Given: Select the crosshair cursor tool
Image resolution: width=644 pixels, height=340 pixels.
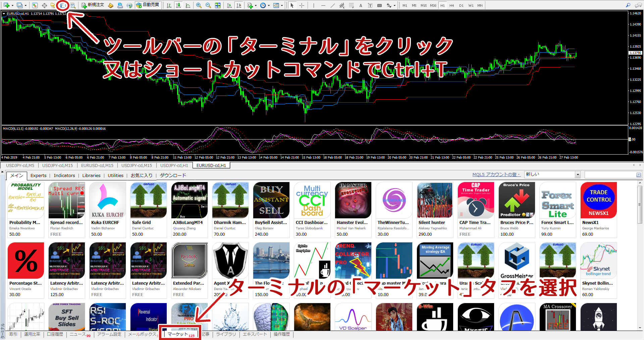Looking at the screenshot, I should coord(302,5).
